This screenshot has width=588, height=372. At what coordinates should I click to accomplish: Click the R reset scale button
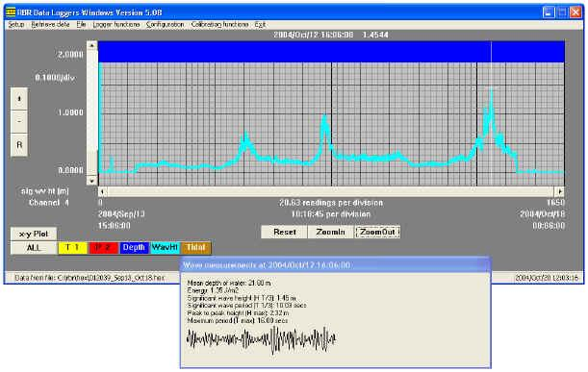pyautogui.click(x=19, y=144)
